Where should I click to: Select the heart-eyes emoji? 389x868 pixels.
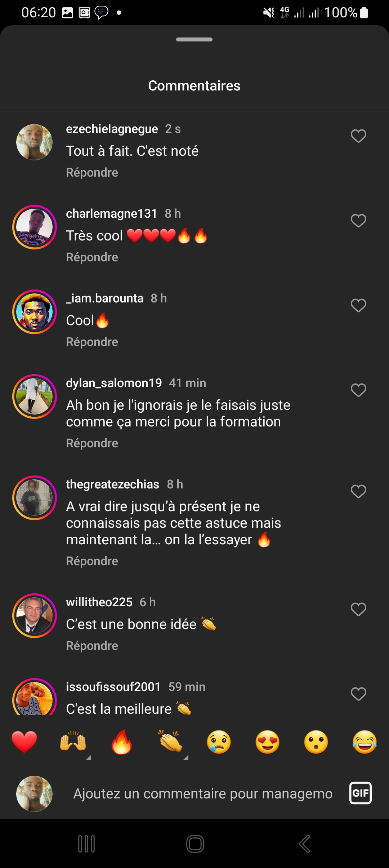point(268,742)
